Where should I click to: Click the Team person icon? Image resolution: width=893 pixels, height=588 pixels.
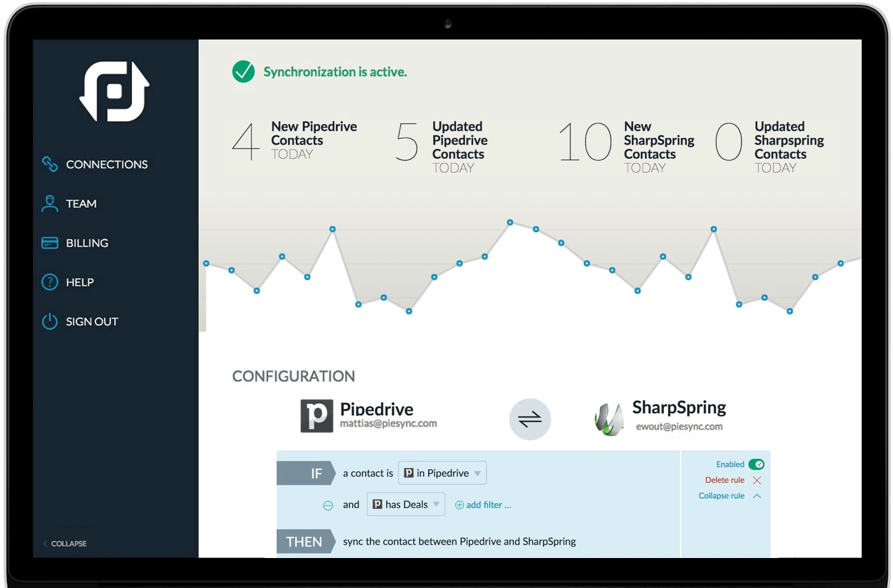50,203
